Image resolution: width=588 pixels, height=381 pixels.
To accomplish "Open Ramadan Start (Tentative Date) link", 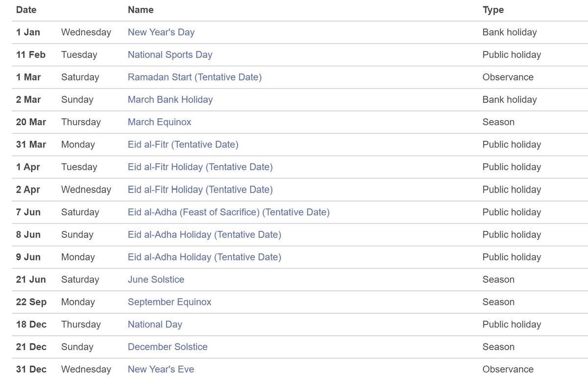I will pyautogui.click(x=195, y=77).
